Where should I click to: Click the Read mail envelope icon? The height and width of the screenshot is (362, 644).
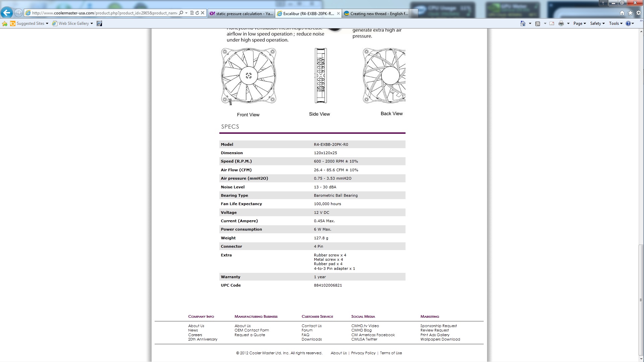(x=552, y=23)
